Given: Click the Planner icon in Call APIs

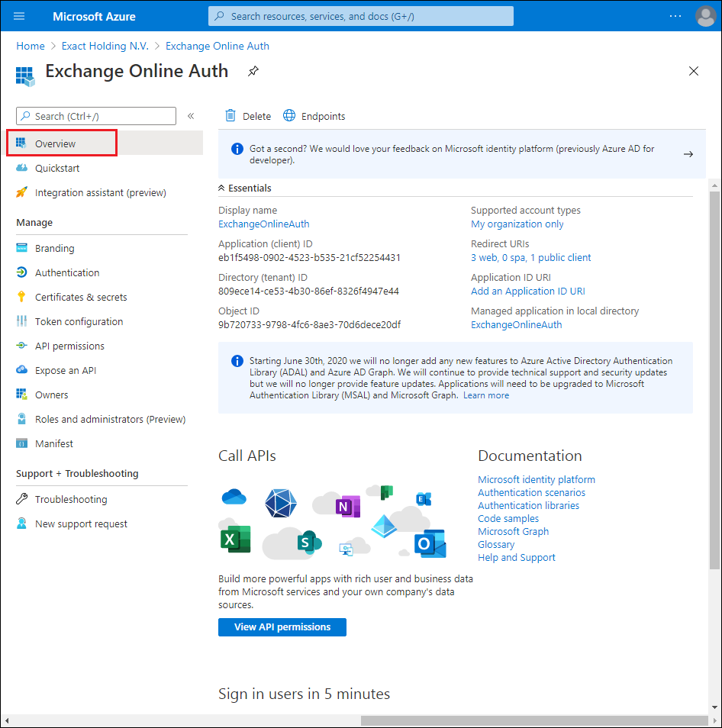Looking at the screenshot, I should [x=386, y=492].
